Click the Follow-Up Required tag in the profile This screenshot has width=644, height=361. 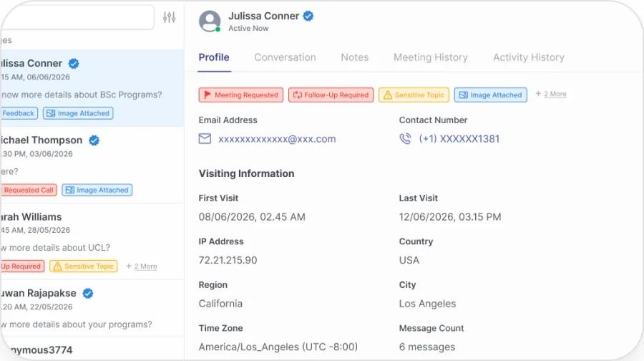[x=331, y=95]
